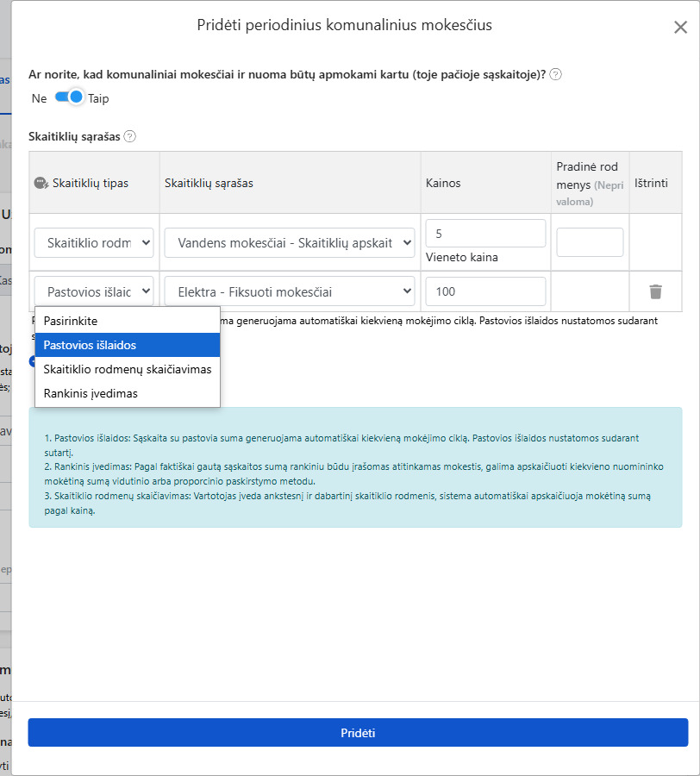700x776 pixels.
Task: Choose Pastovios išlaidos option in list
Action: pyautogui.click(x=128, y=345)
